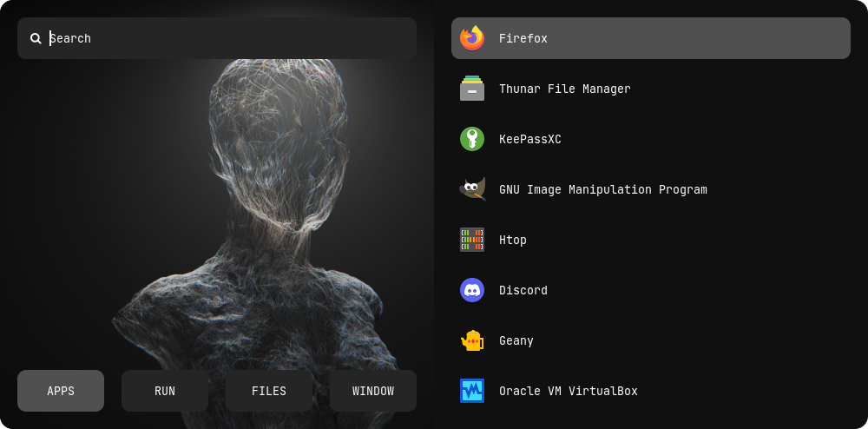The height and width of the screenshot is (429, 868).
Task: Click the GIMP mascot icon
Action: click(472, 189)
